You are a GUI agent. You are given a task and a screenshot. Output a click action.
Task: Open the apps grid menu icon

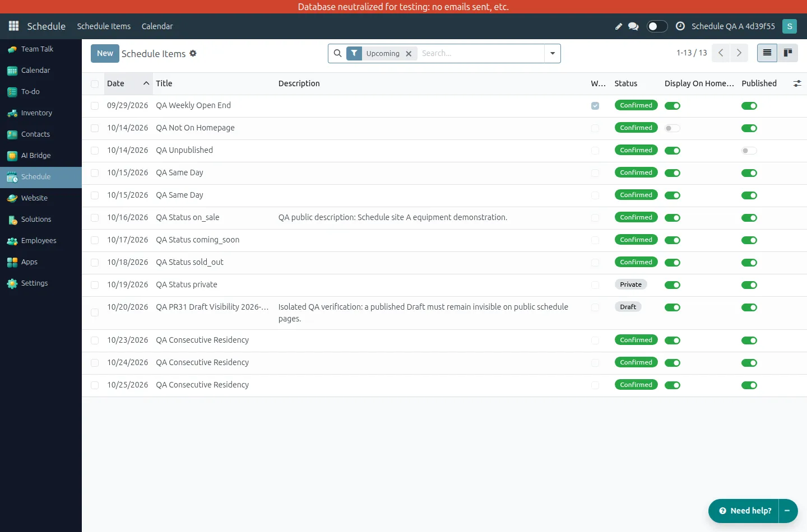click(13, 26)
